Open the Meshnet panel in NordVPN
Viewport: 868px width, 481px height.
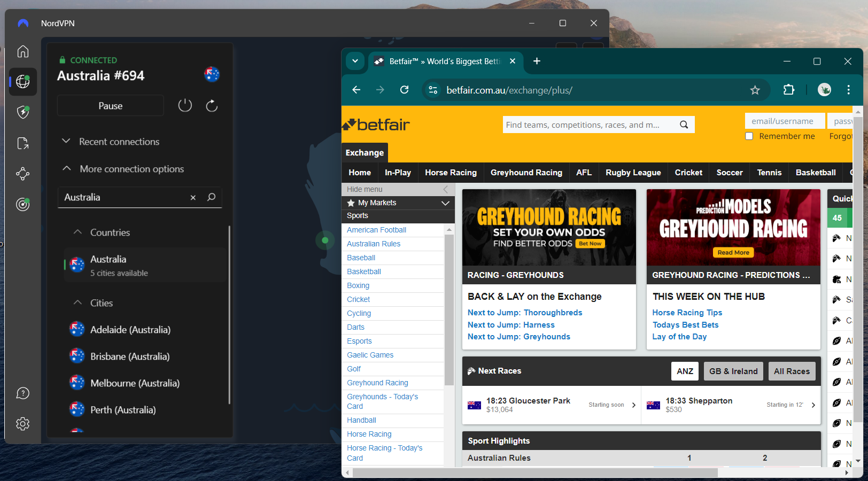coord(22,173)
